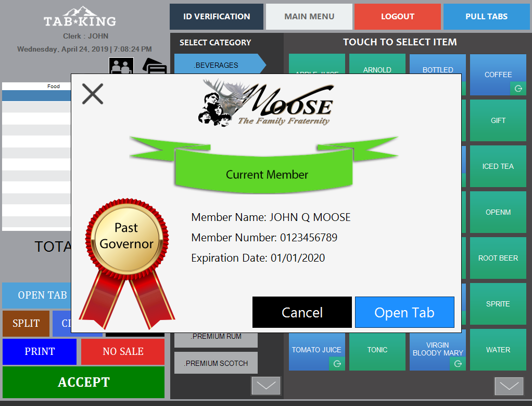Image resolution: width=532 pixels, height=406 pixels.
Task: Select the TOMATO JUICE item
Action: [317, 351]
